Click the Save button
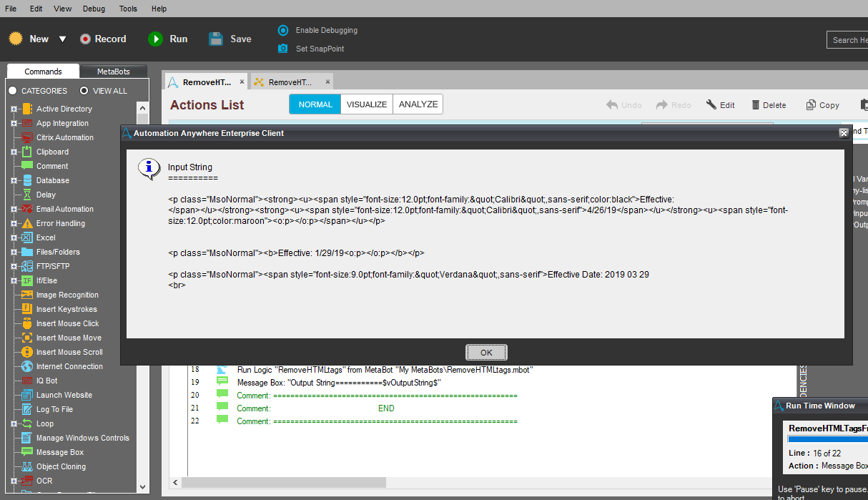The width and height of the screenshot is (868, 500). [x=230, y=39]
